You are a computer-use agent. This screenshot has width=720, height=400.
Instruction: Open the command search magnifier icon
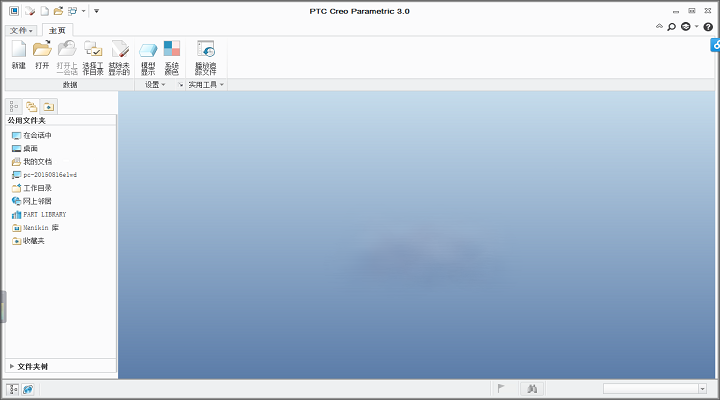pyautogui.click(x=671, y=27)
